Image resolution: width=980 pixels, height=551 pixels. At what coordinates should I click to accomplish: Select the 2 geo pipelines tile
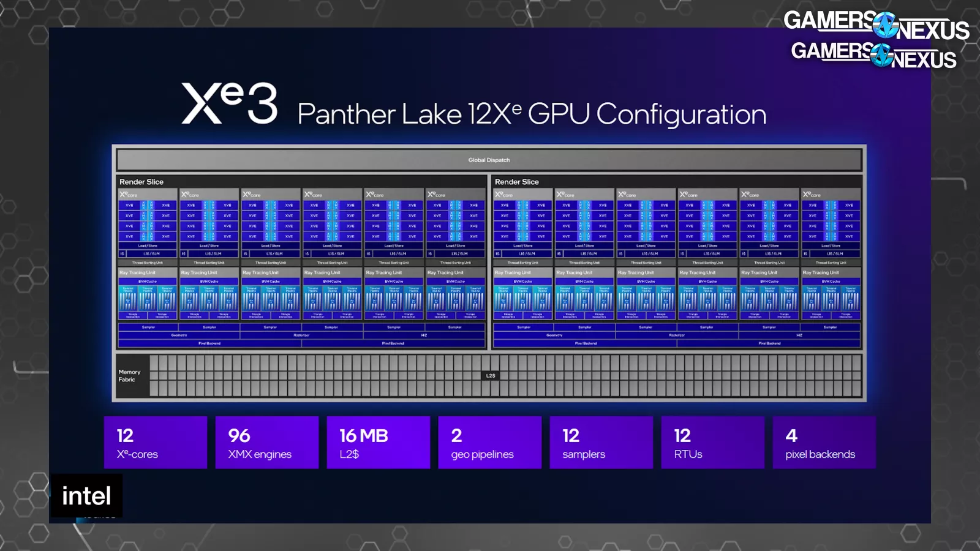click(x=490, y=443)
